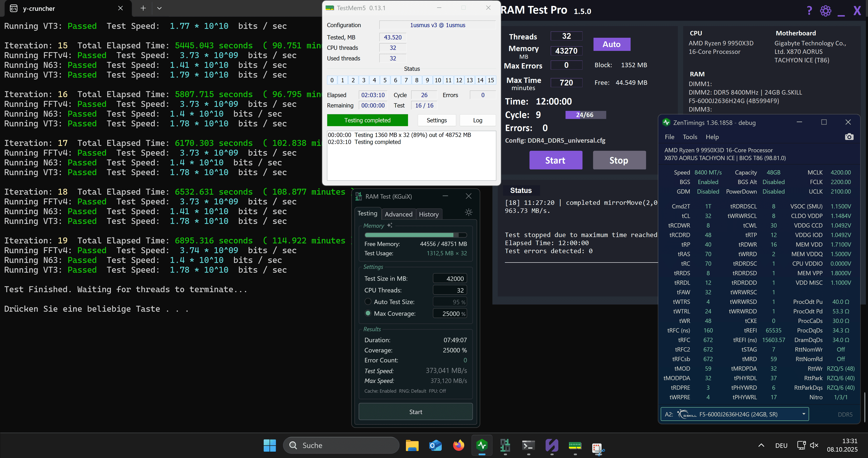Image resolution: width=868 pixels, height=458 pixels.
Task: Open the terminal new tab dropdown chevron
Action: point(159,8)
